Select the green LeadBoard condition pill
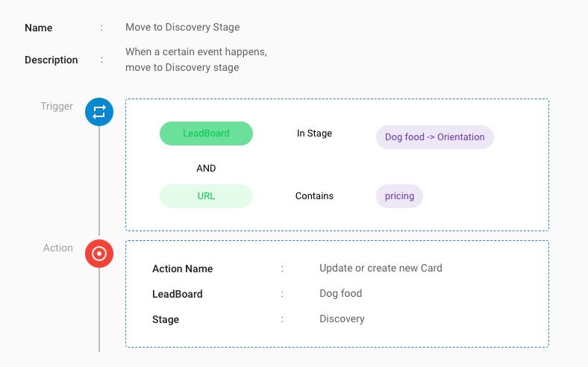This screenshot has width=588, height=367. tap(206, 134)
